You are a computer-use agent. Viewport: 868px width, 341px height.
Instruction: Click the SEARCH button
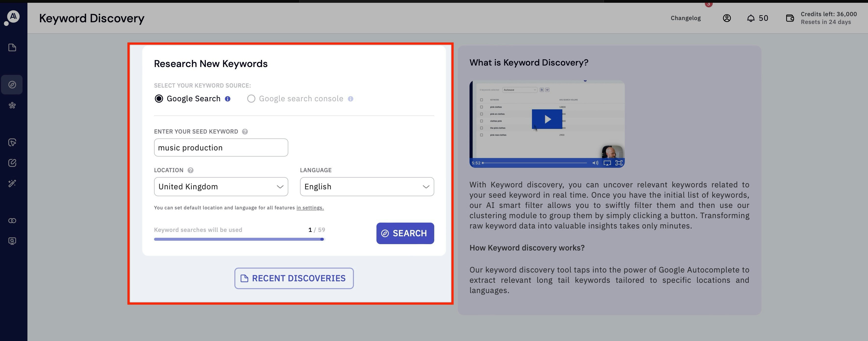click(405, 233)
